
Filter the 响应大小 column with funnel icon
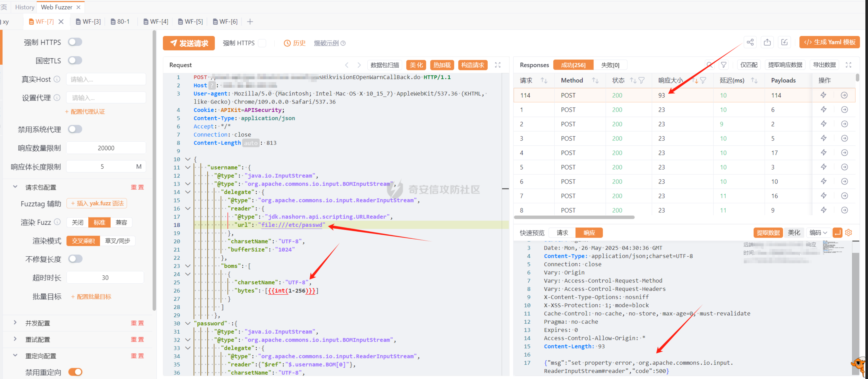[703, 80]
